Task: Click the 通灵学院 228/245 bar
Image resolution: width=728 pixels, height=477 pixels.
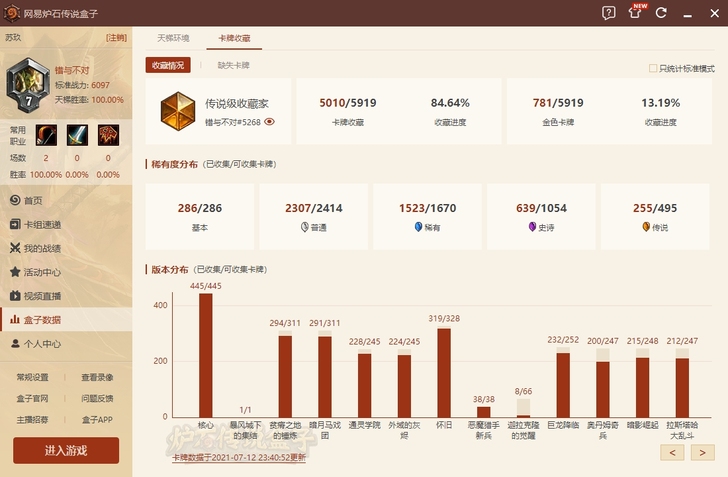Action: (364, 383)
